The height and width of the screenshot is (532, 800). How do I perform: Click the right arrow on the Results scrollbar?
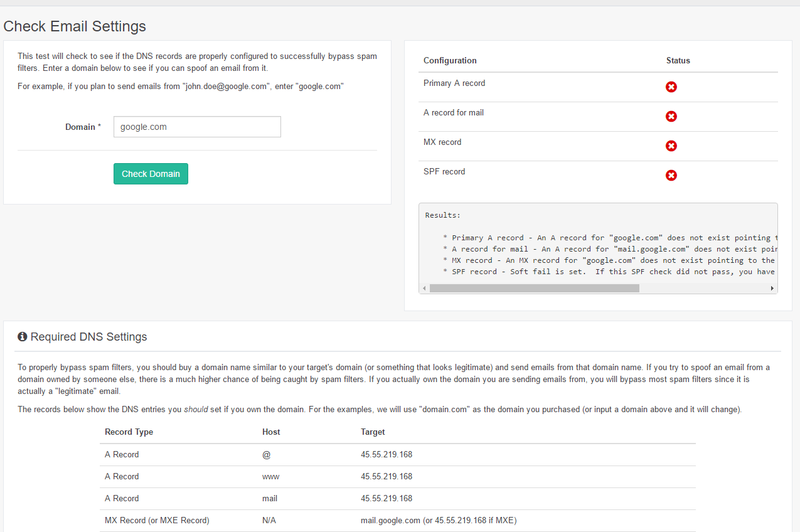tap(772, 288)
